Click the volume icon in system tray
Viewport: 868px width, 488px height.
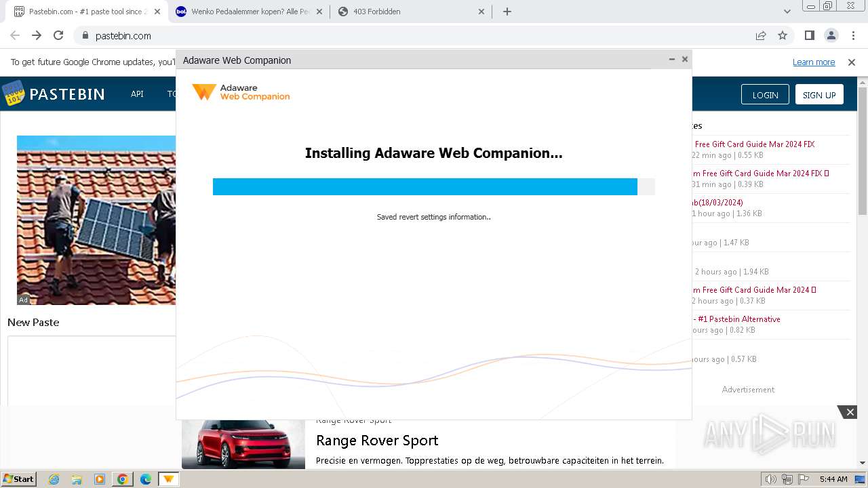click(771, 479)
